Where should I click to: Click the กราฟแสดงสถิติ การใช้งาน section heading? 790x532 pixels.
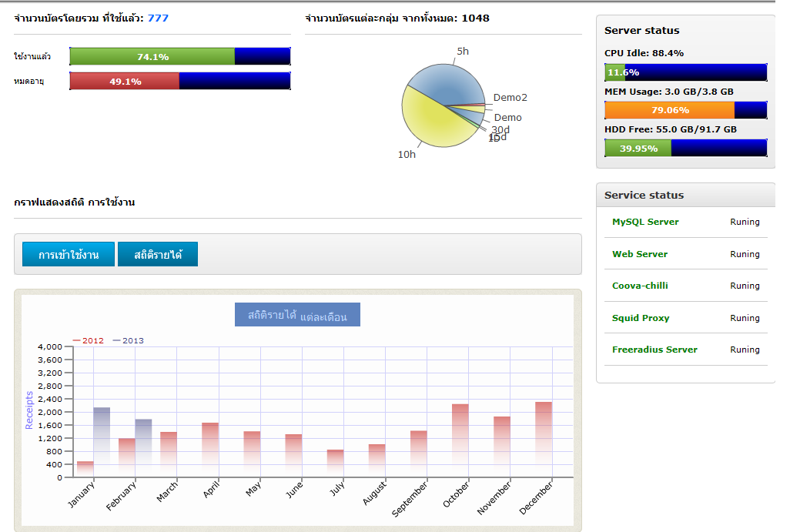click(75, 202)
